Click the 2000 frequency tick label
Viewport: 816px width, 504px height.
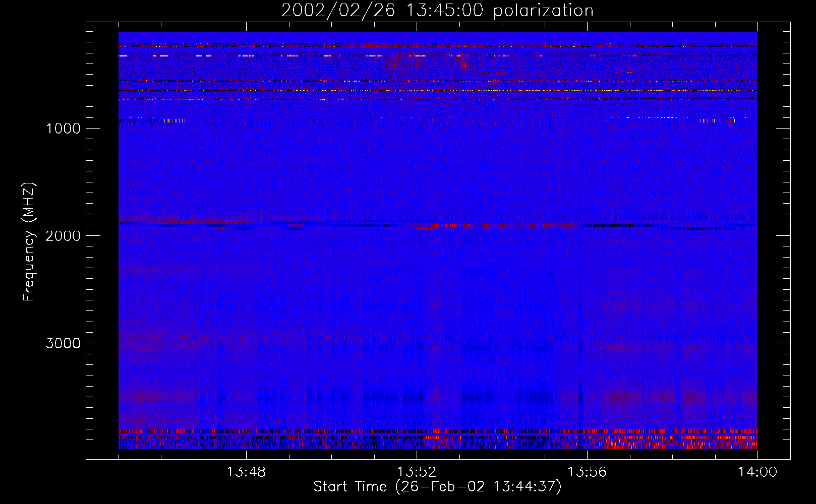(x=63, y=236)
